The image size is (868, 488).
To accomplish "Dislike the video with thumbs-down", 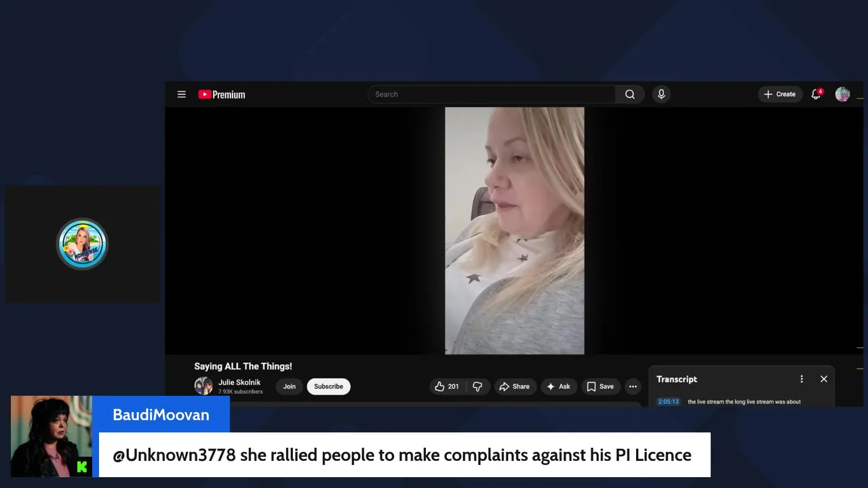I will [x=477, y=386].
